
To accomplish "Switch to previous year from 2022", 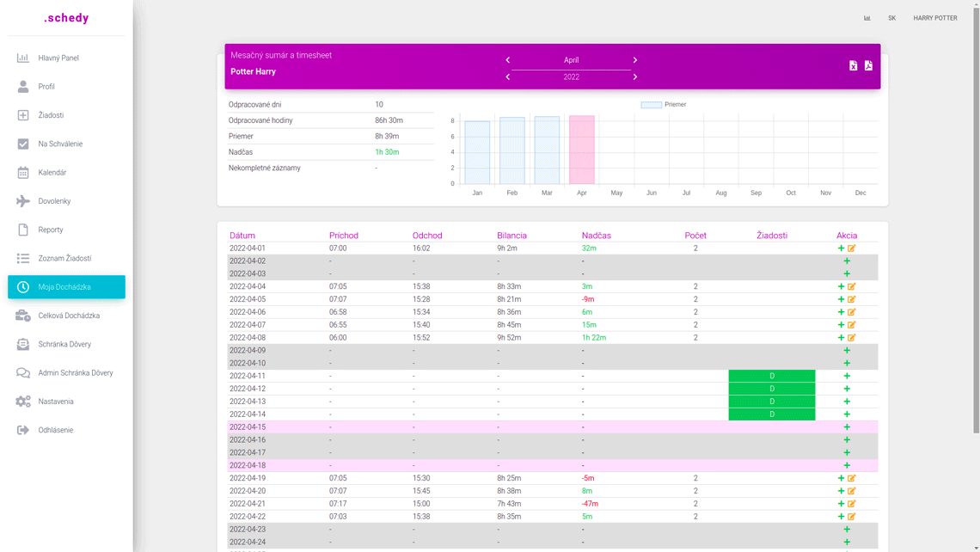I will pos(508,77).
